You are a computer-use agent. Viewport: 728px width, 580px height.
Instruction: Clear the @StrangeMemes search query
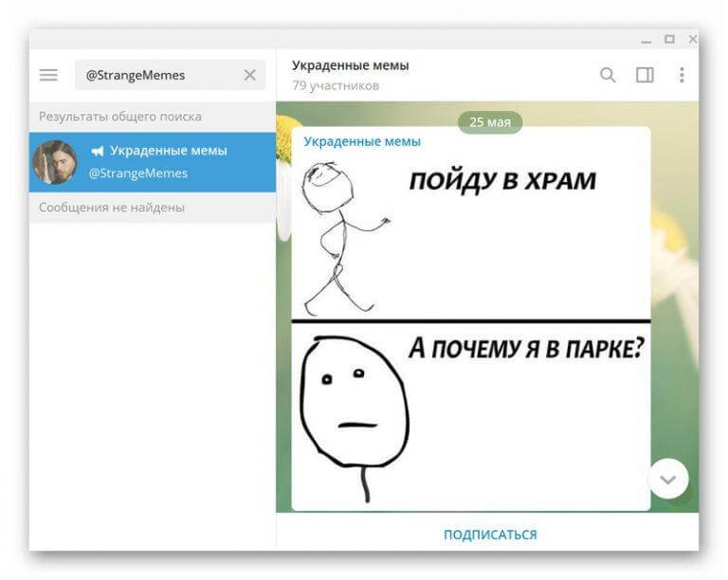coord(249,75)
